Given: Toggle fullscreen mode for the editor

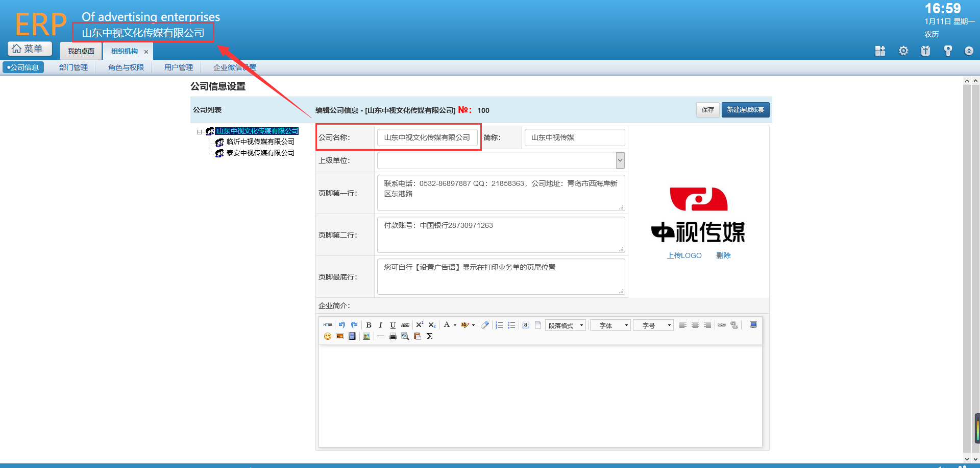Looking at the screenshot, I should [753, 325].
